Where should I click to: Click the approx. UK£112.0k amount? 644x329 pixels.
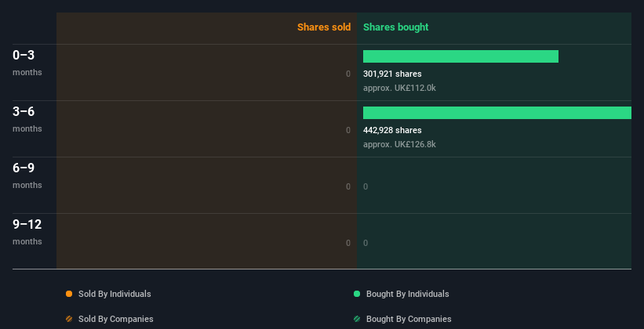click(399, 88)
